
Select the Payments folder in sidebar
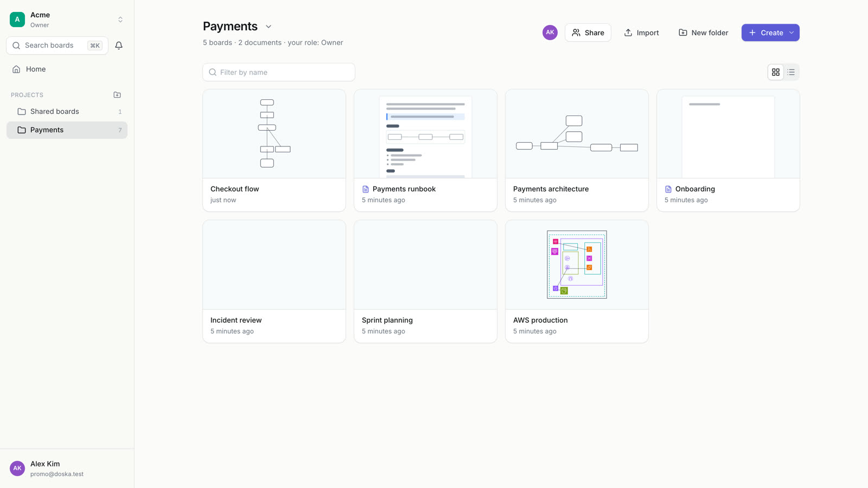(x=67, y=130)
